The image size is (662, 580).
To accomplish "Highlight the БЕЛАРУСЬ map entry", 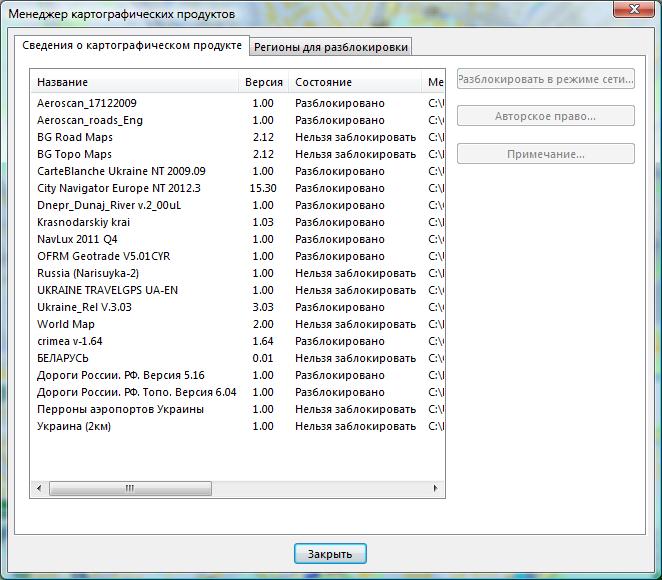I will (x=63, y=358).
